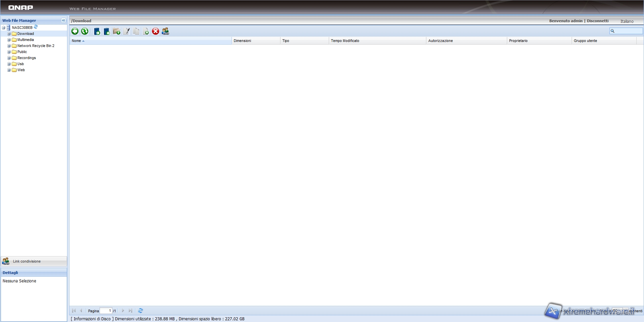Viewport: 644px width, 322px height.
Task: Create a new folder via toolbar icon
Action: coord(116,31)
